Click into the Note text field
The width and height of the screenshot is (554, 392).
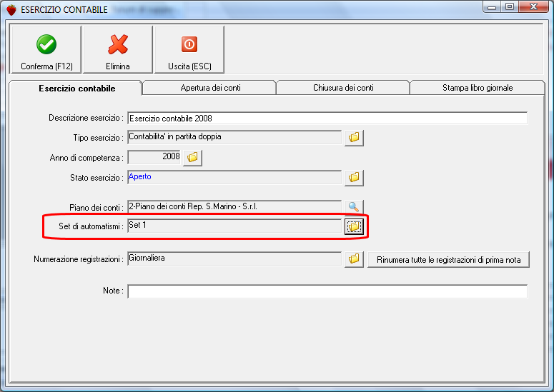point(327,291)
